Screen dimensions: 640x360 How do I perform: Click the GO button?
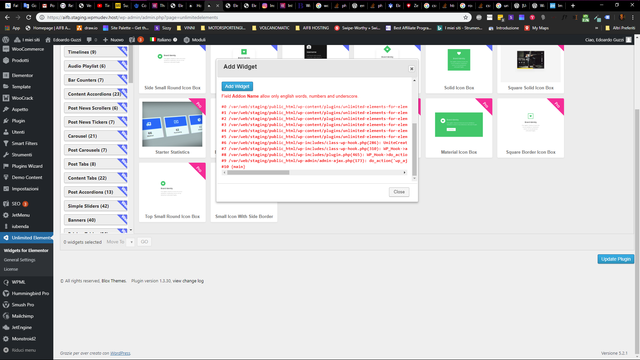click(x=144, y=242)
